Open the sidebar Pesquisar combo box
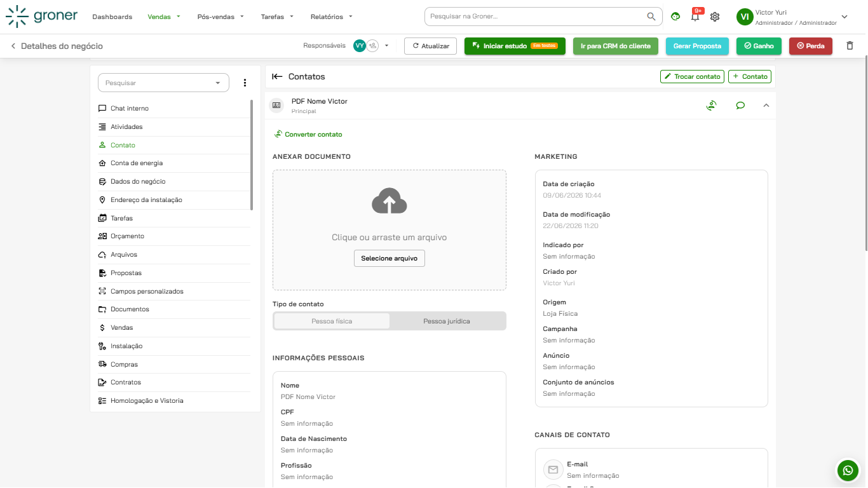Screen dimensions: 868x488 pos(163,83)
